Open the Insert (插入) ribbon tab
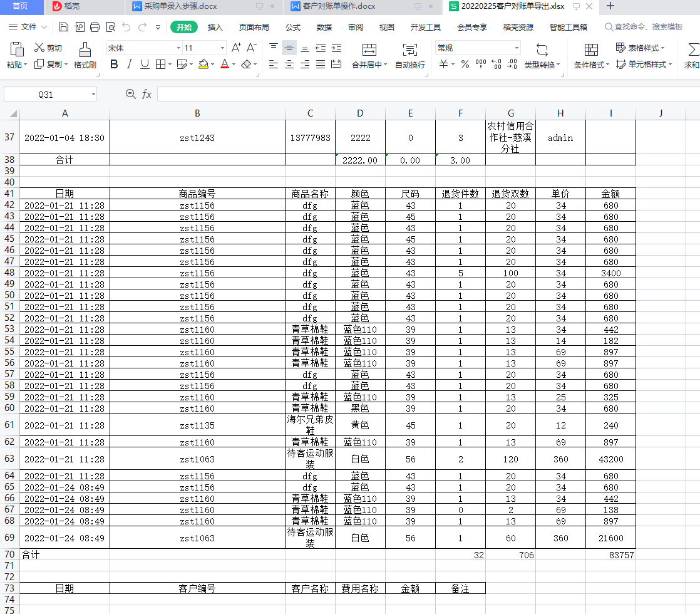This screenshot has height=614, width=700. coord(215,27)
